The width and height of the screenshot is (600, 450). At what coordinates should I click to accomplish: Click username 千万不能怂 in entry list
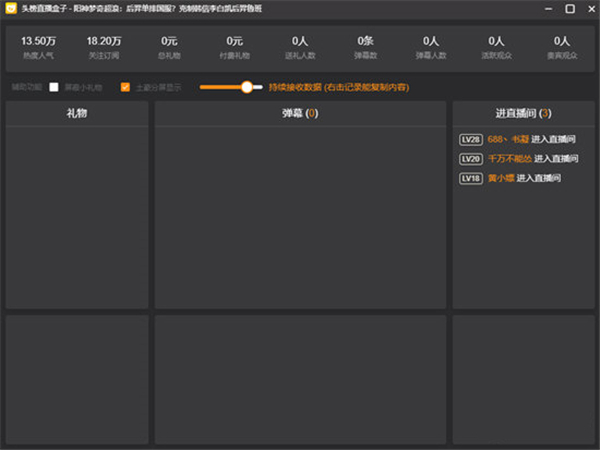tap(509, 158)
